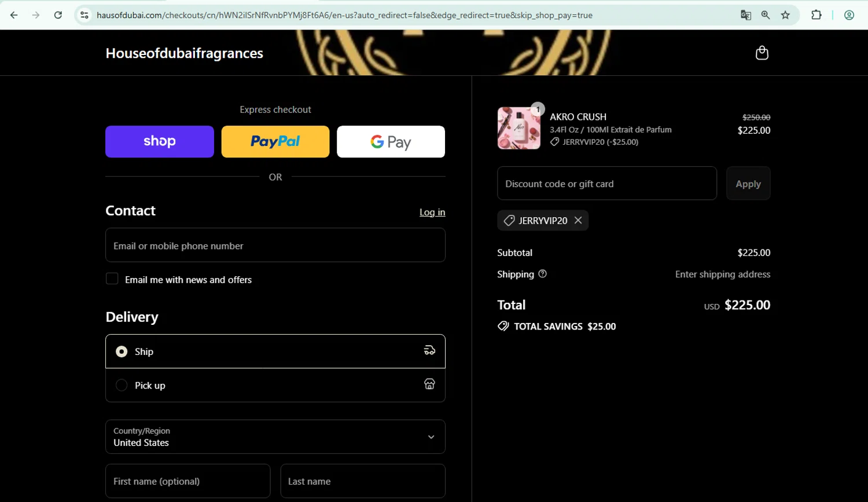868x502 pixels.
Task: Click the JERRYVIP20 (-$25.00) line item discount
Action: tap(600, 142)
